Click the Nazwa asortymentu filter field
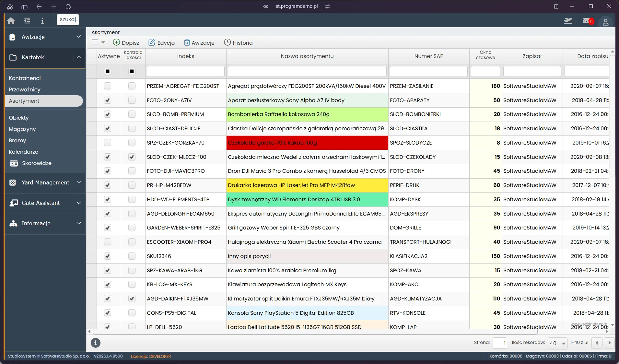The width and height of the screenshot is (619, 364). [307, 71]
